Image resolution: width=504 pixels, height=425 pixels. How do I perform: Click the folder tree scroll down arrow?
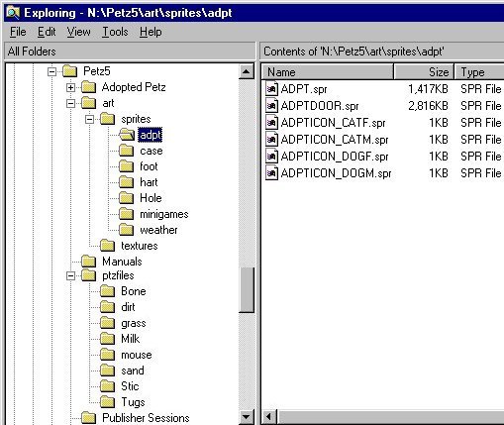click(x=247, y=417)
